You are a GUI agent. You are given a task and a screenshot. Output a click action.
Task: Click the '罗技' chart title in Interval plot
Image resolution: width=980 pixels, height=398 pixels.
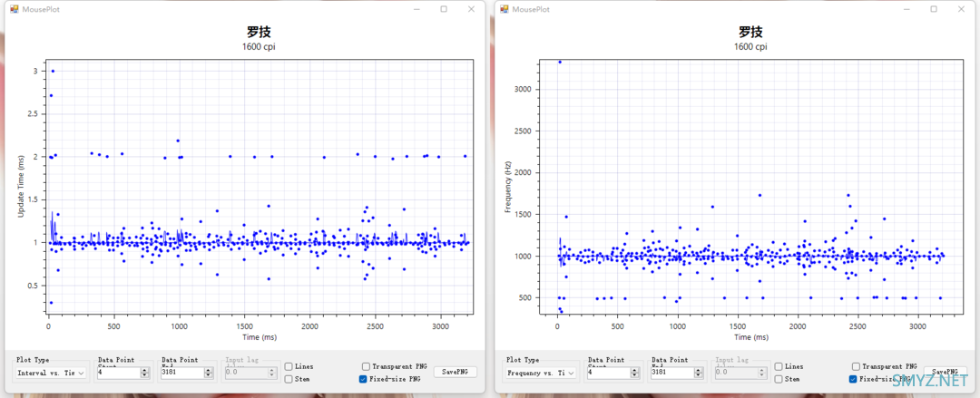260,33
